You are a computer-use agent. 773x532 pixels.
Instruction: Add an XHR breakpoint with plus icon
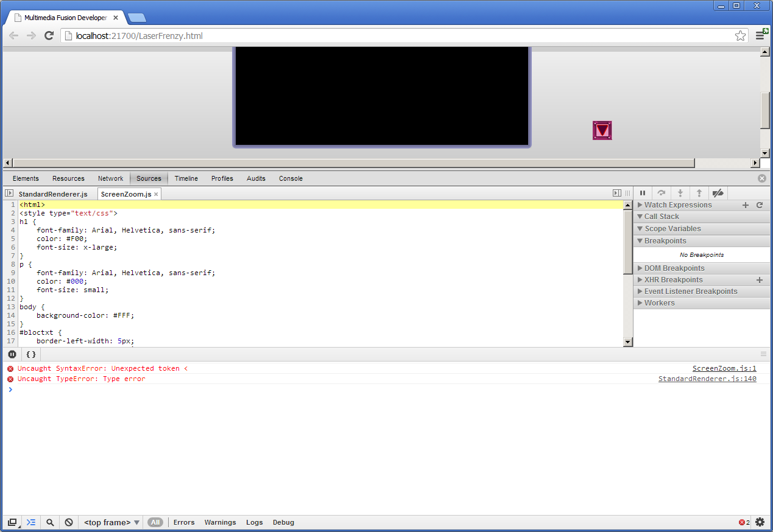coord(760,280)
